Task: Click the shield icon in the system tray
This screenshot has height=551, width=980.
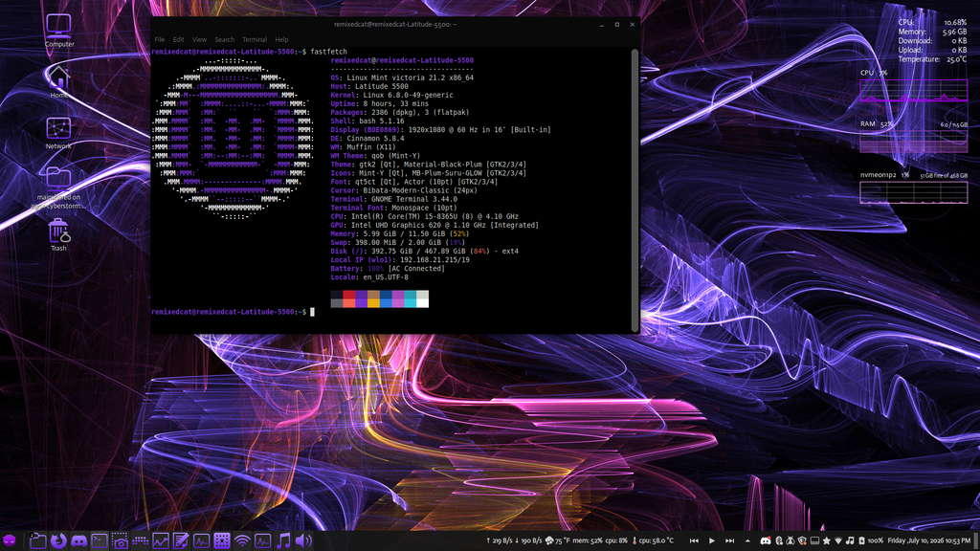Action: click(x=802, y=540)
